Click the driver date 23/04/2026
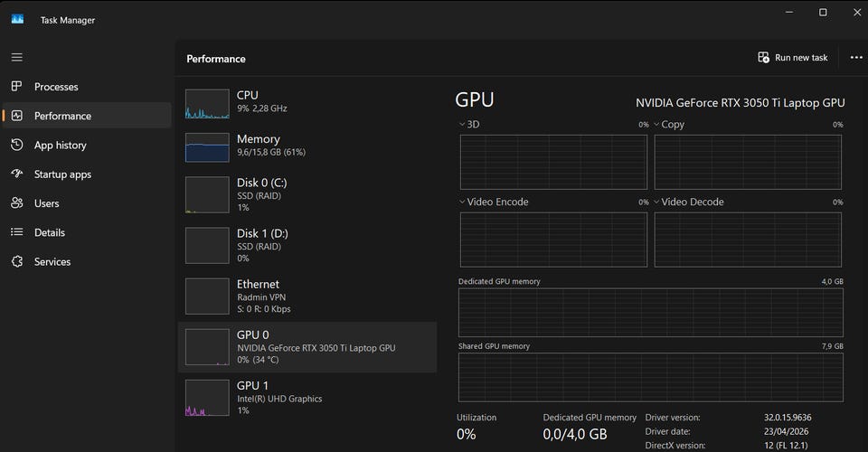The image size is (868, 452). click(786, 431)
